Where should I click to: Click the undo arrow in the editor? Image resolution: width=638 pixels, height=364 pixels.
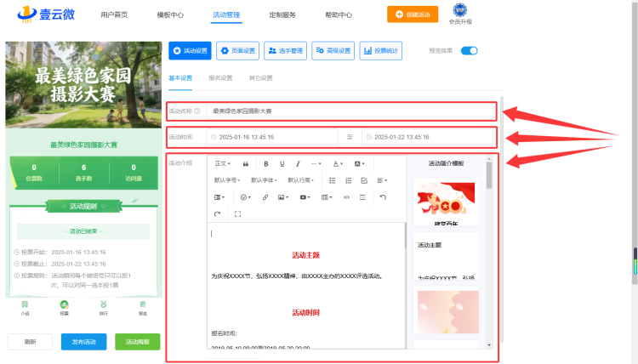click(x=383, y=197)
